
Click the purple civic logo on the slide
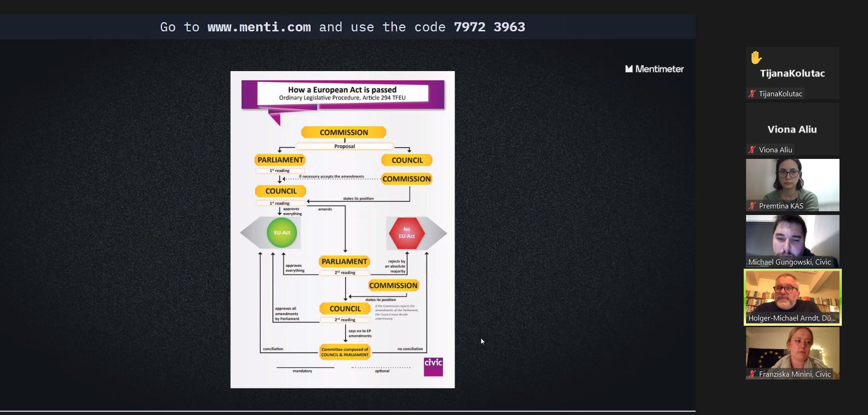point(433,366)
